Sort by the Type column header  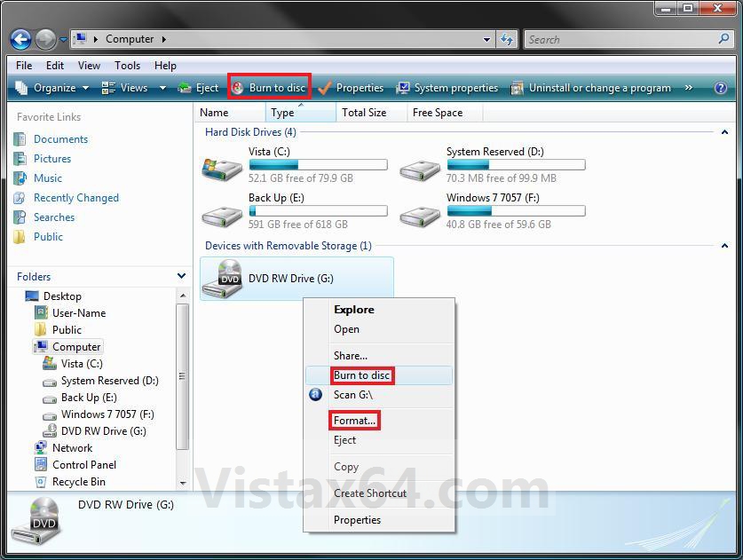click(x=301, y=113)
